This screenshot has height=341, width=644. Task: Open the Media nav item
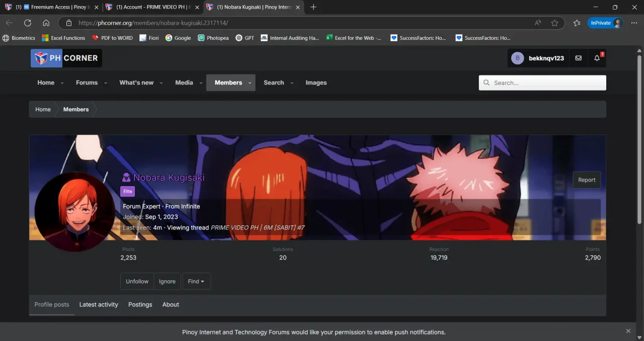point(184,82)
